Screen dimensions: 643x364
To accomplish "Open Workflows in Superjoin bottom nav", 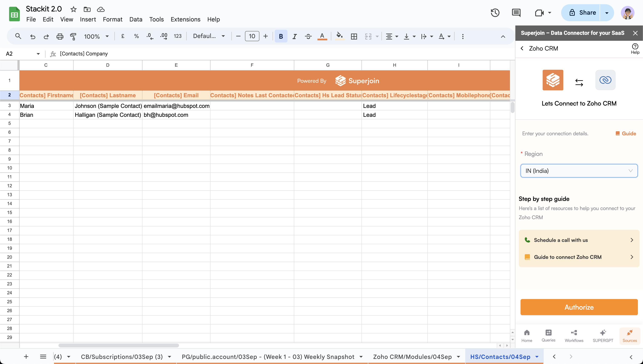I will [574, 336].
